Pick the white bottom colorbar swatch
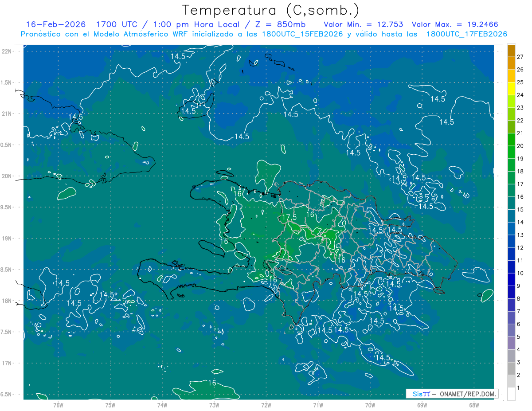 pos(511,394)
